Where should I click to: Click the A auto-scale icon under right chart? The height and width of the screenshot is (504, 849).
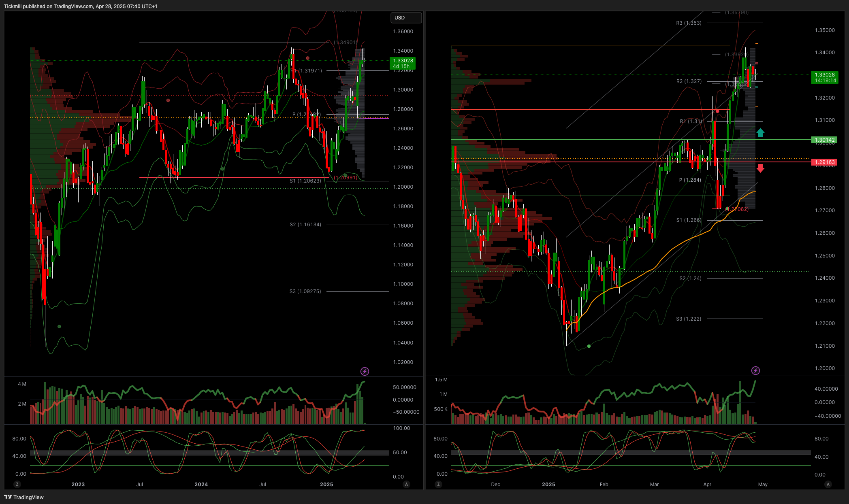tap(828, 484)
